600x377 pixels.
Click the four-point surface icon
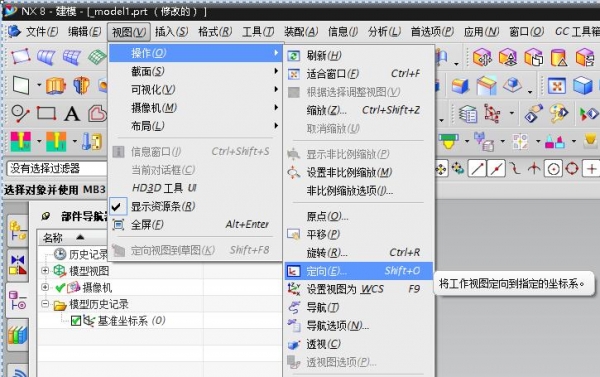[20, 57]
